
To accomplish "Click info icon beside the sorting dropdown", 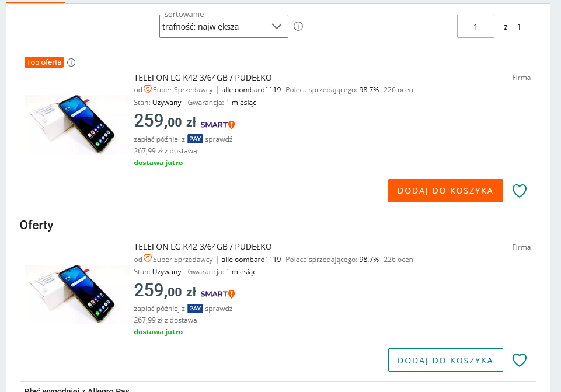I will (298, 26).
